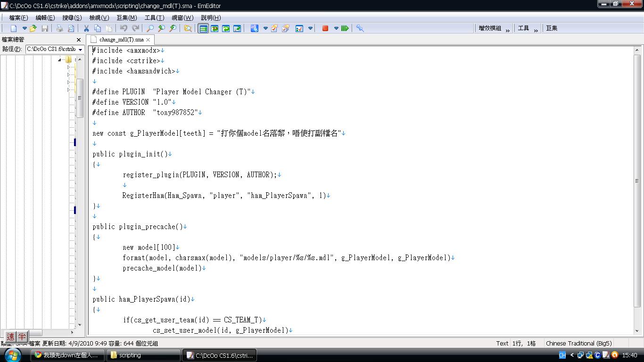Image resolution: width=644 pixels, height=362 pixels.
Task: Click the Text status bar indicator
Action: tap(502, 344)
